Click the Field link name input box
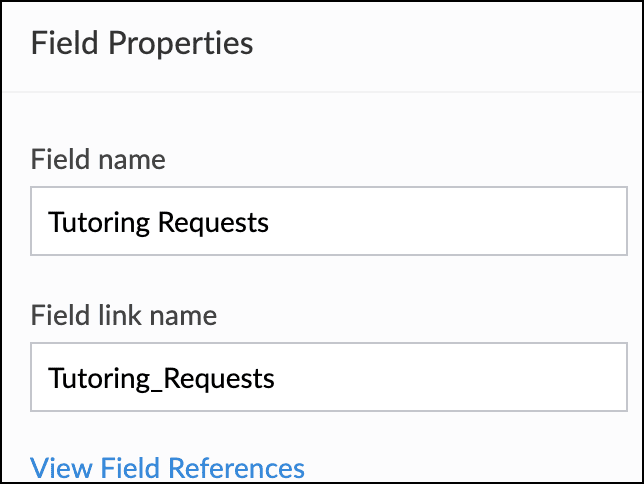Screen dimensions: 644x484 click(328, 377)
